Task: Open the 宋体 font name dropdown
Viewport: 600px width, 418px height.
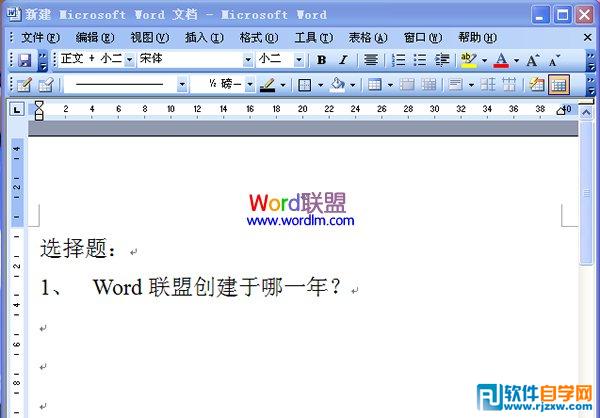Action: [248, 60]
